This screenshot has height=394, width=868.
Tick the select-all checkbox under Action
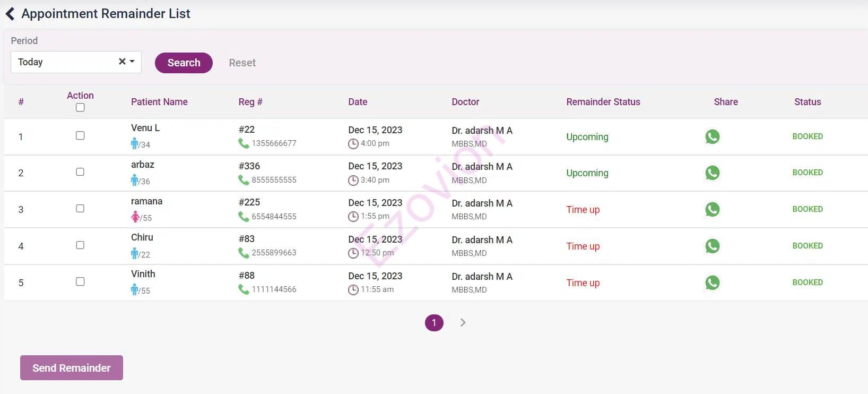[x=80, y=107]
